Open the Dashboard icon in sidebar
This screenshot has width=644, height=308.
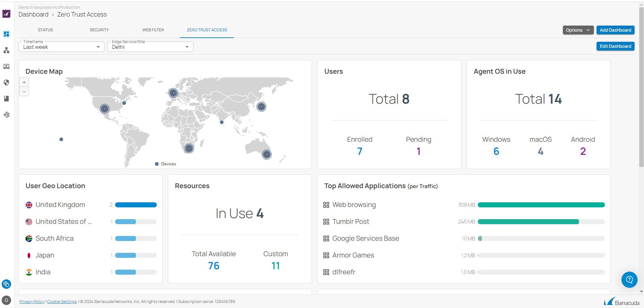[6, 34]
